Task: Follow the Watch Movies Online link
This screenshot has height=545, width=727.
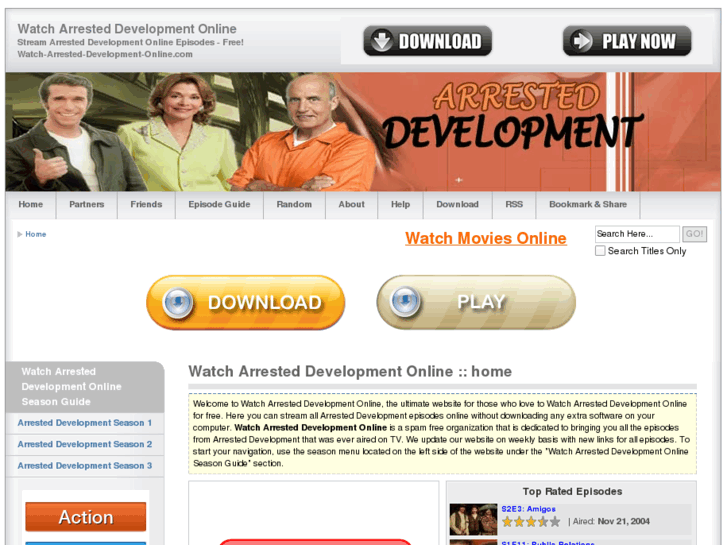Action: pyautogui.click(x=486, y=238)
